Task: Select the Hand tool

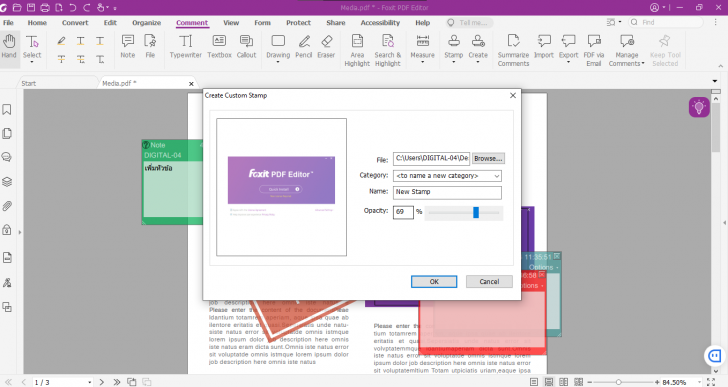Action: point(9,46)
